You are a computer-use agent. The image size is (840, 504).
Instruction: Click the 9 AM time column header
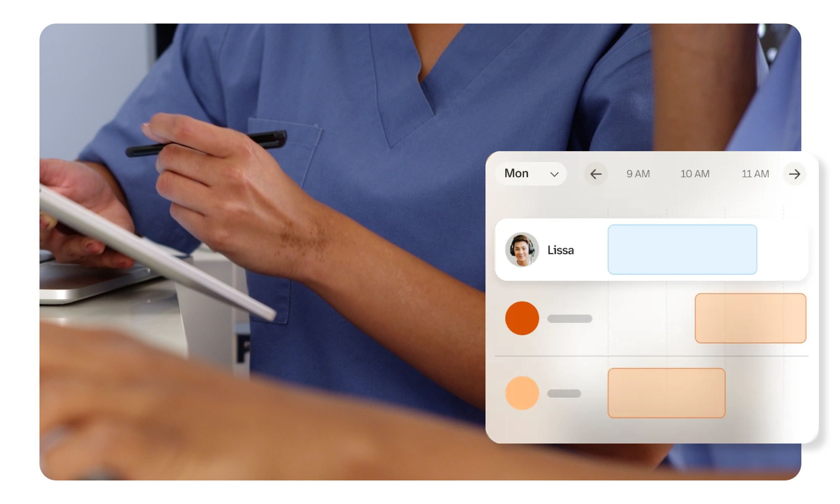(x=637, y=174)
